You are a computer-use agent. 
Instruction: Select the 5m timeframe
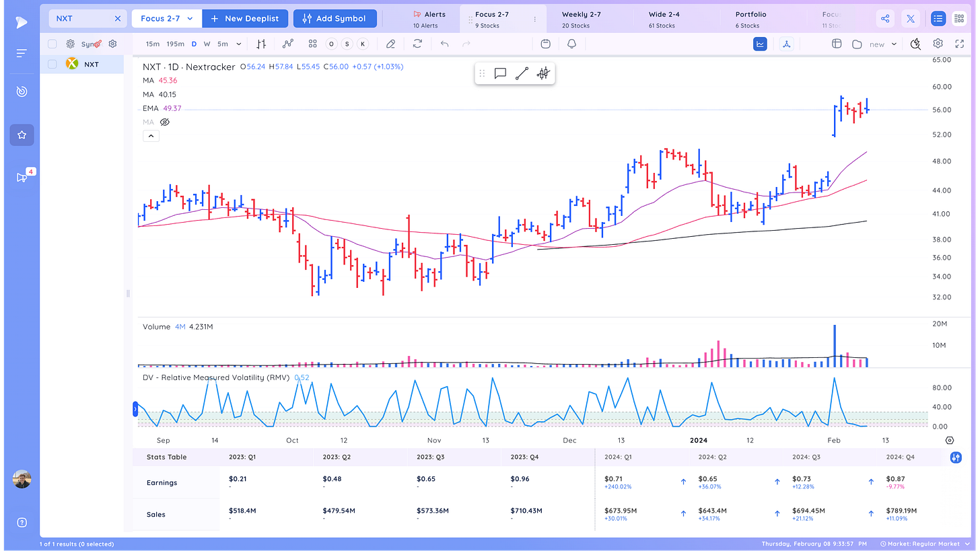(222, 44)
